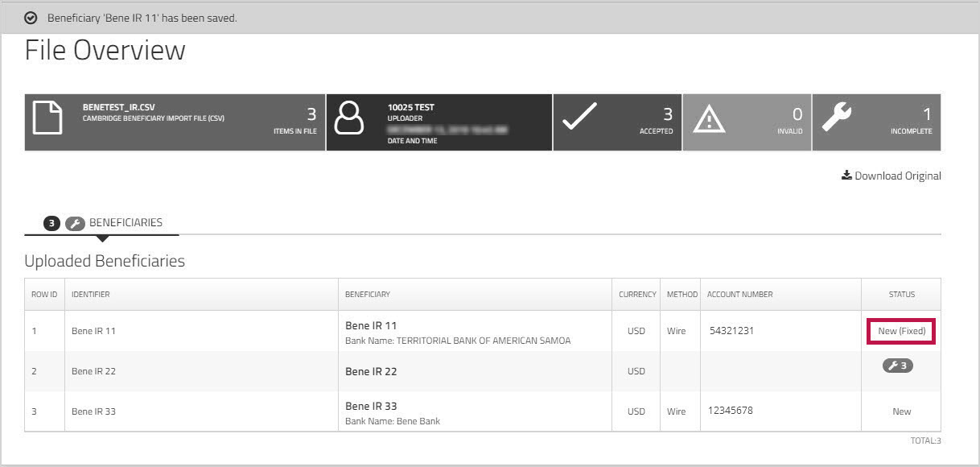980x467 pixels.
Task: Click the accepted checkmark icon
Action: pyautogui.click(x=579, y=117)
